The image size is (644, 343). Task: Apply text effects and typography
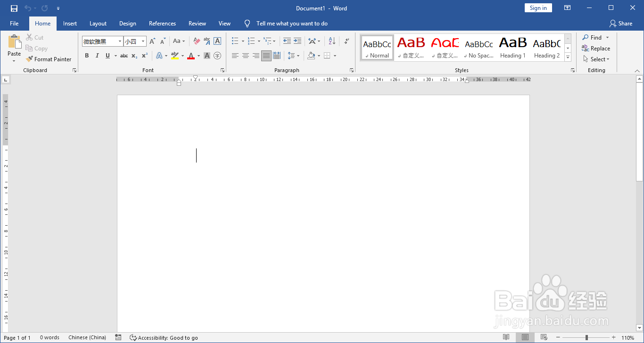click(x=159, y=56)
